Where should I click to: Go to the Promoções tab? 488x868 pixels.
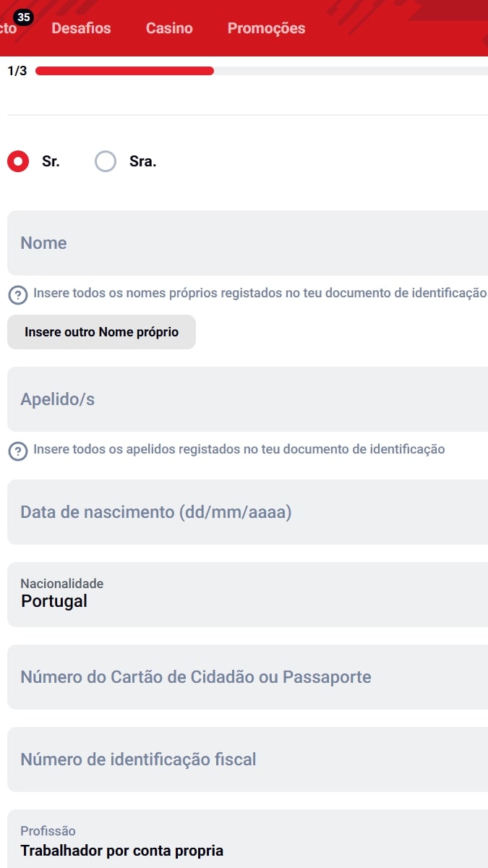[266, 28]
